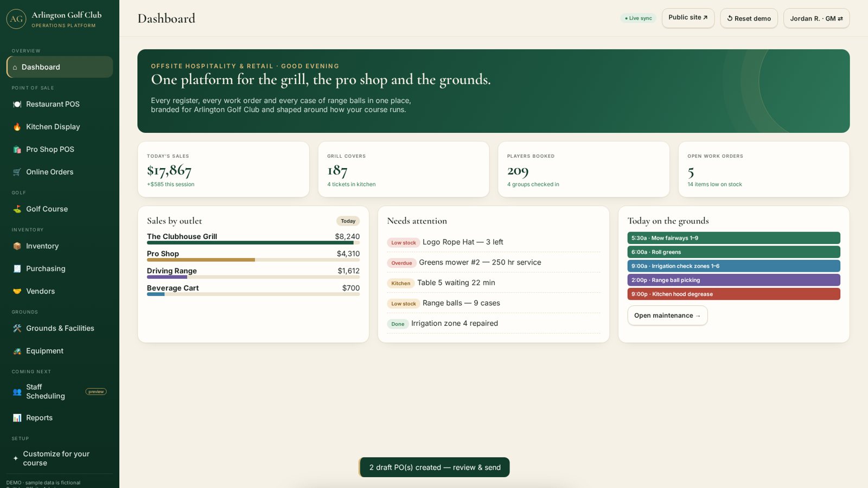Click Irrigation zone 4 repaired item
Viewport: 868px width, 488px height.
pyautogui.click(x=494, y=324)
